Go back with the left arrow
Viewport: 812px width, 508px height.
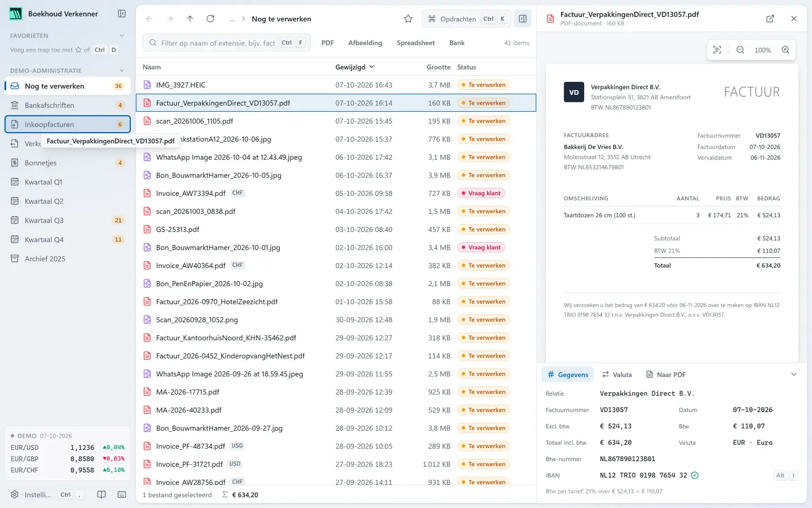[149, 19]
